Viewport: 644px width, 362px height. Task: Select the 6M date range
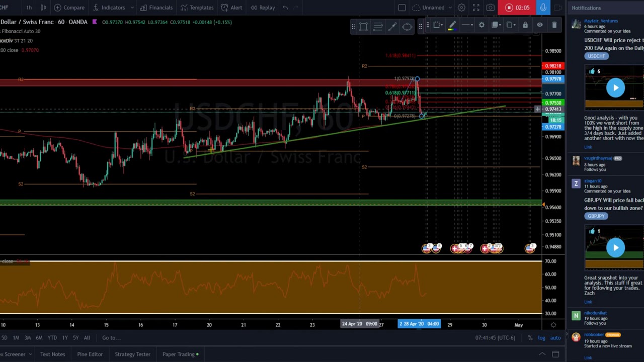pyautogui.click(x=39, y=338)
